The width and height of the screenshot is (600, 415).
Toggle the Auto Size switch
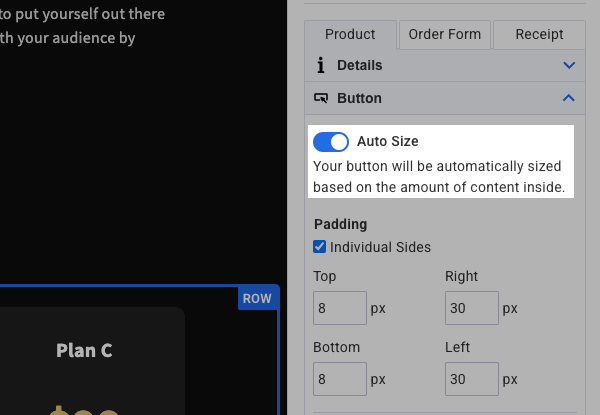tap(331, 141)
